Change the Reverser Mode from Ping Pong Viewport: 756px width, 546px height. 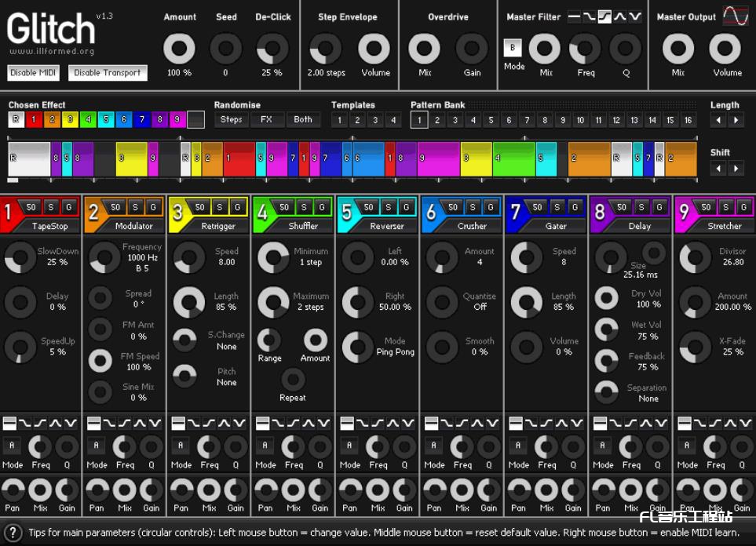point(357,347)
